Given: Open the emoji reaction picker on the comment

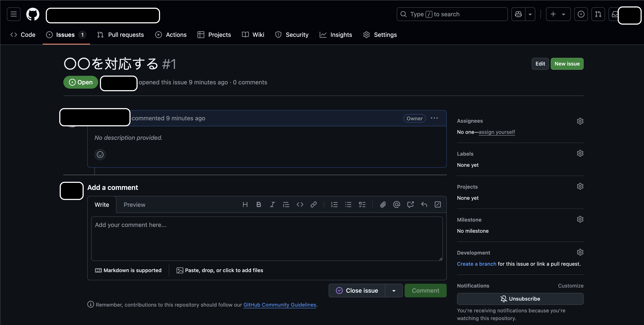Looking at the screenshot, I should (x=100, y=154).
